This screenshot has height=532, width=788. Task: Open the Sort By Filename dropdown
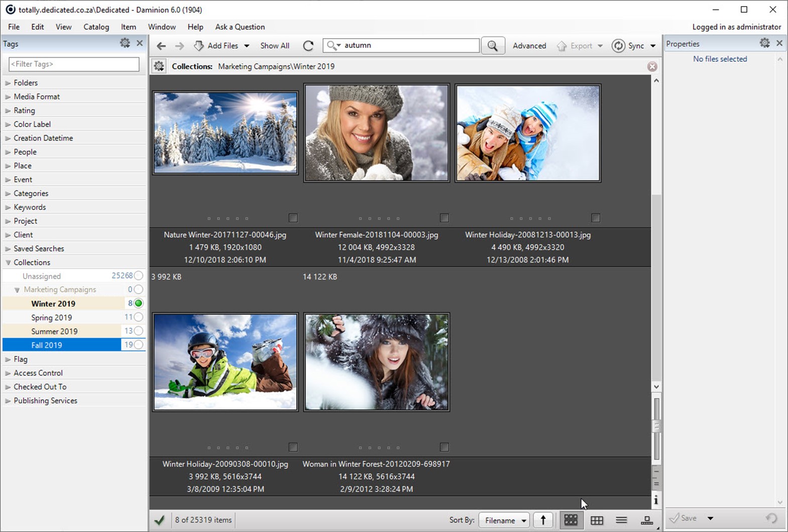(505, 520)
